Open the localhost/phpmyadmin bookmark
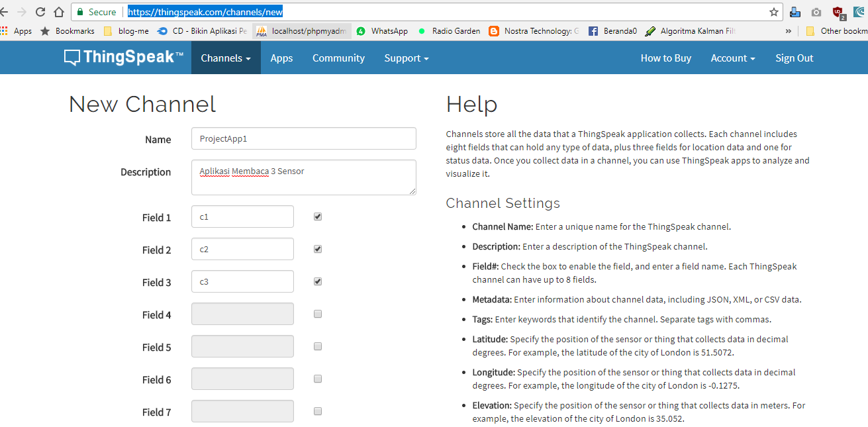The image size is (868, 427). pos(301,31)
